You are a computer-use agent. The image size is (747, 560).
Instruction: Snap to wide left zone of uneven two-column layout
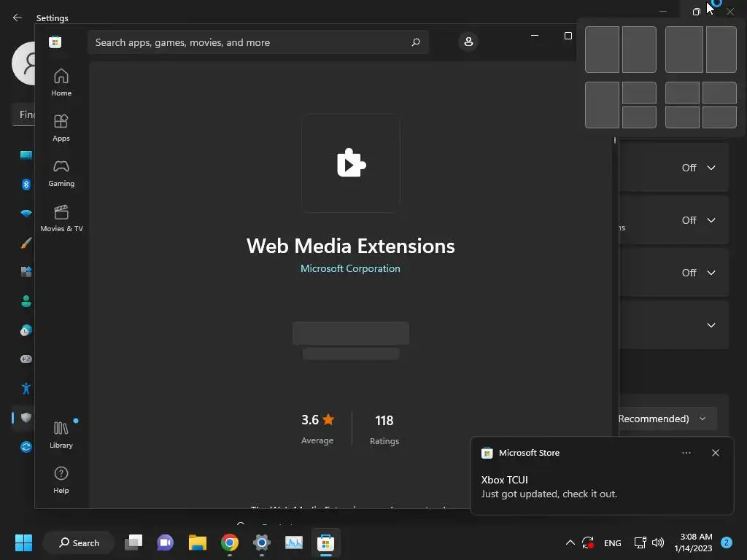point(684,50)
